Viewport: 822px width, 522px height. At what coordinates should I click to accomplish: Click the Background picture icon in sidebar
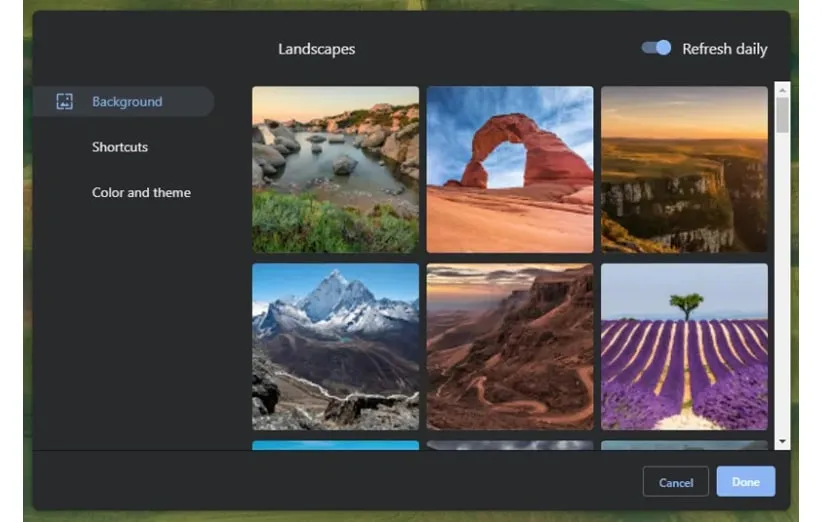pos(65,101)
